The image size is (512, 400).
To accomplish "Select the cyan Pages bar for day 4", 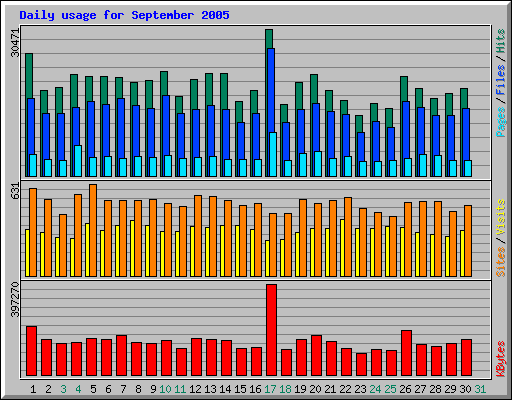I will (x=78, y=161).
